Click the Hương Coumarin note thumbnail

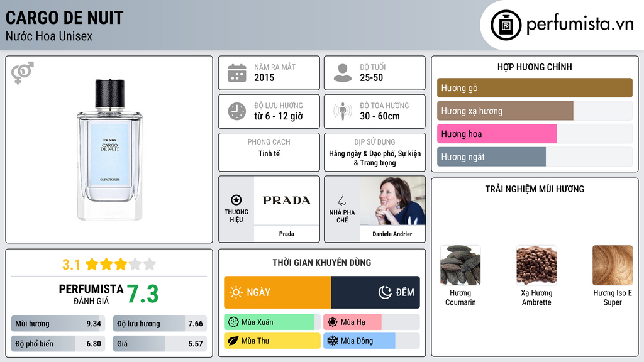460,265
